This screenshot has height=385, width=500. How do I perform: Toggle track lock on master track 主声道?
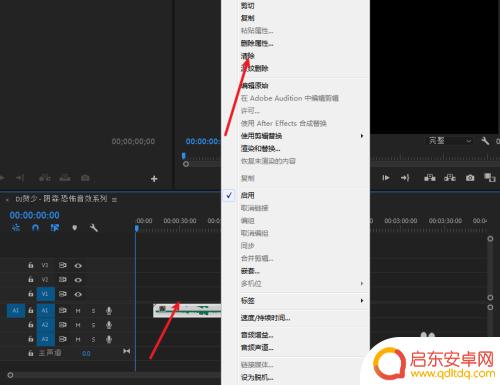tap(31, 353)
